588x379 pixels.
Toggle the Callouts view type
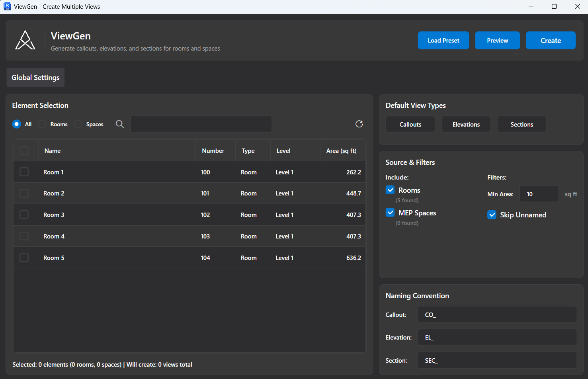pyautogui.click(x=410, y=125)
